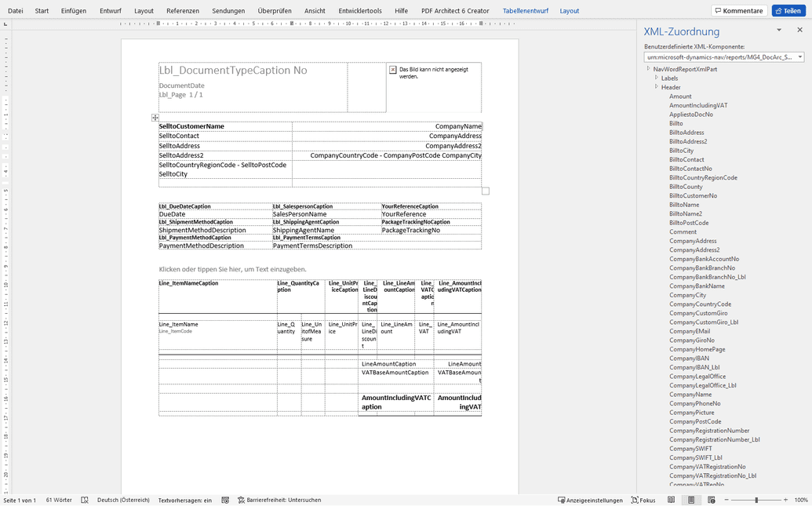This screenshot has height=506, width=812.
Task: Click the Rechtschreibprüfung icon in the status bar
Action: click(x=85, y=500)
